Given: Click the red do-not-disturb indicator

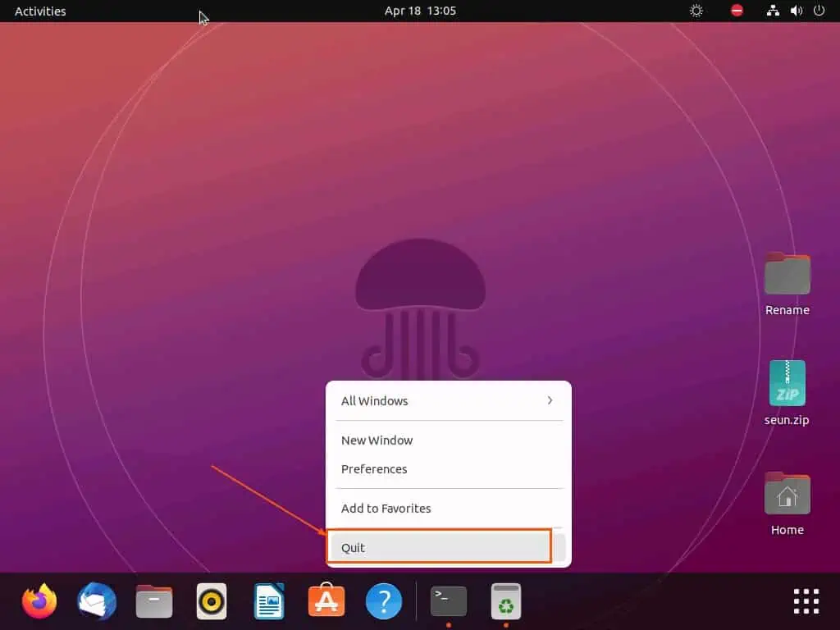Looking at the screenshot, I should point(737,11).
